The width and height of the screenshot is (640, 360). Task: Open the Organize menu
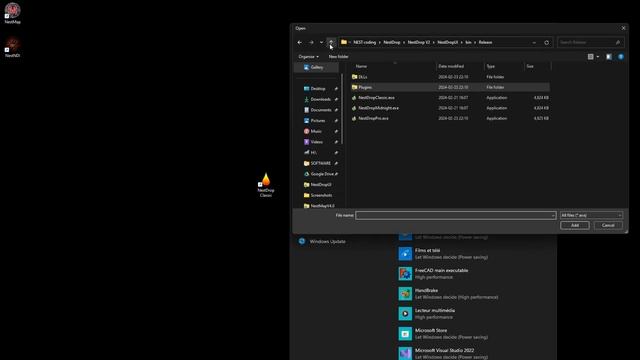pyautogui.click(x=308, y=57)
